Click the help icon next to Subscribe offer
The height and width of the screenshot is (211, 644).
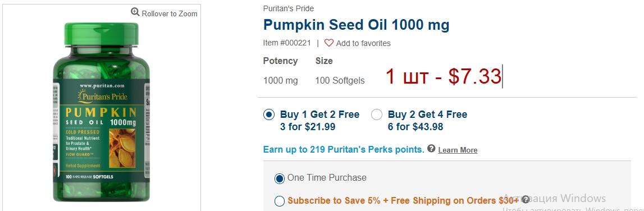pos(526,200)
